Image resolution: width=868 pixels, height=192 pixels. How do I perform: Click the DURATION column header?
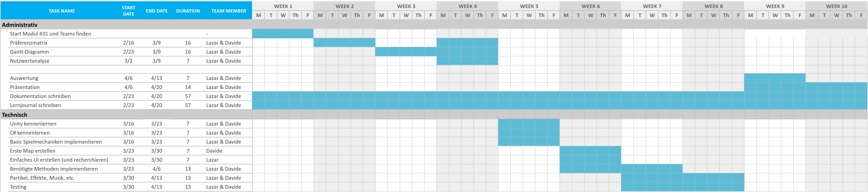click(x=188, y=11)
